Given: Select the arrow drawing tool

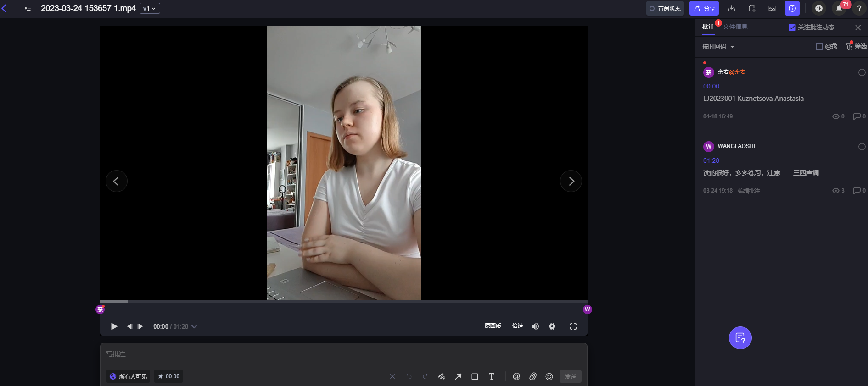Looking at the screenshot, I should click(458, 376).
